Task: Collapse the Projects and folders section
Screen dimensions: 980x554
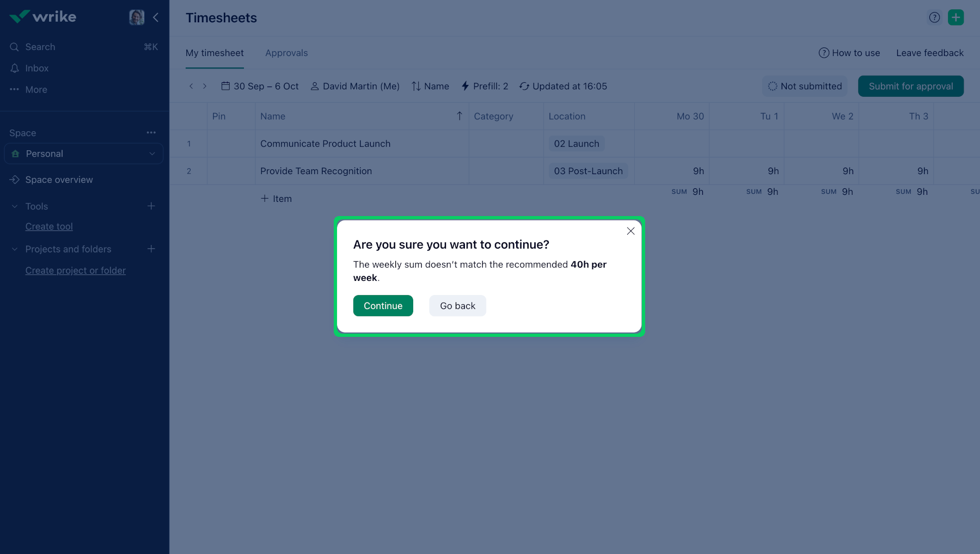Action: click(x=15, y=249)
